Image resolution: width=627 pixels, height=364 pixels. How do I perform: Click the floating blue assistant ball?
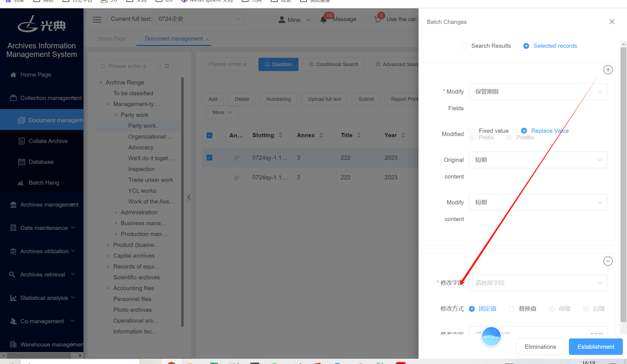point(491,336)
